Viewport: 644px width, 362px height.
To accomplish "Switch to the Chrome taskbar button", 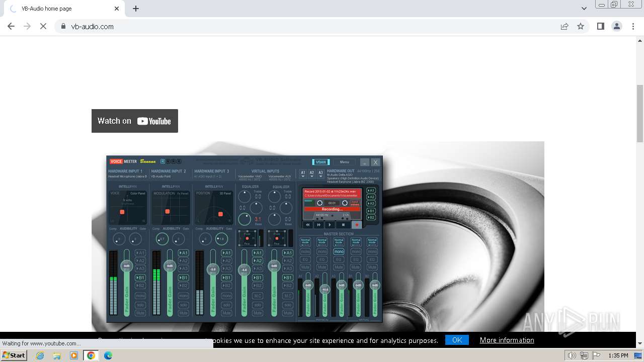I will 91,355.
